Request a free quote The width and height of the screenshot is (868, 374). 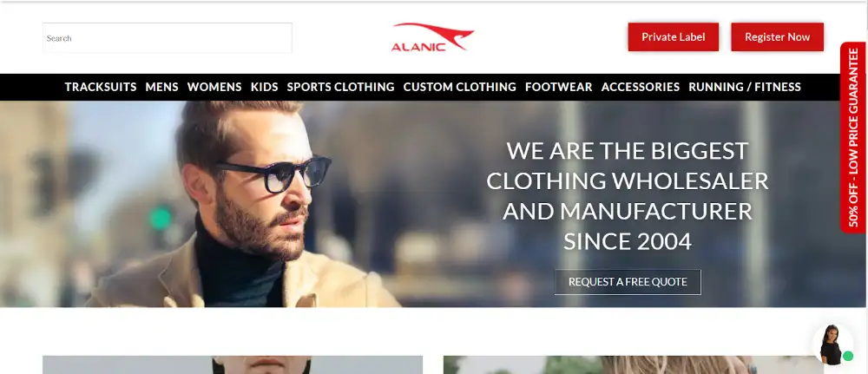point(628,282)
